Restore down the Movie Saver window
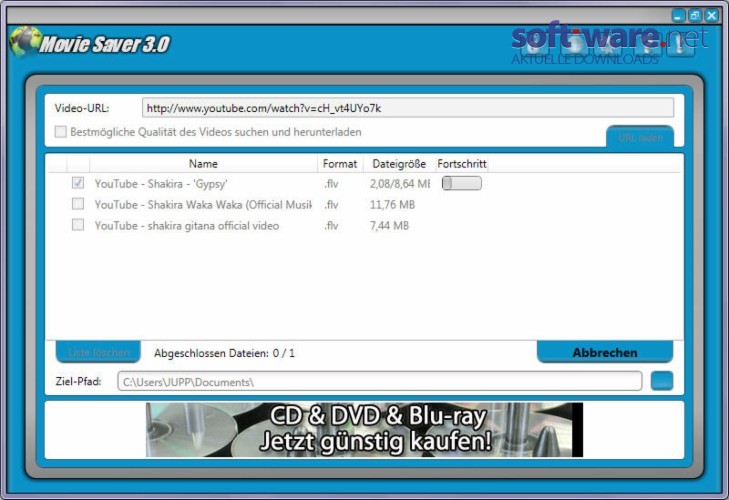The width and height of the screenshot is (729, 500). pyautogui.click(x=695, y=16)
